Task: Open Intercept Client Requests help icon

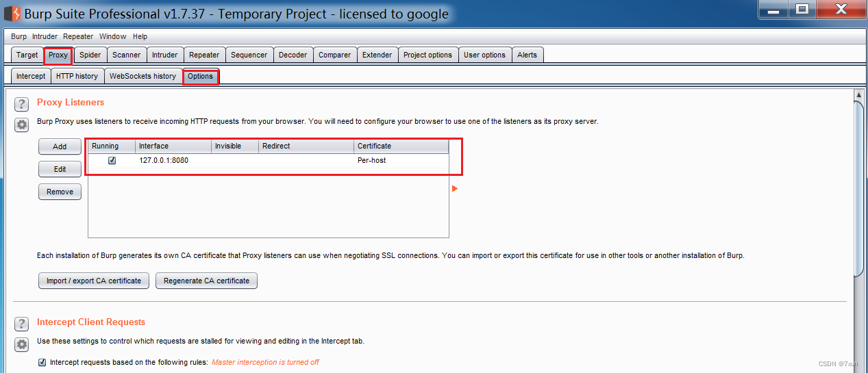Action: (22, 324)
